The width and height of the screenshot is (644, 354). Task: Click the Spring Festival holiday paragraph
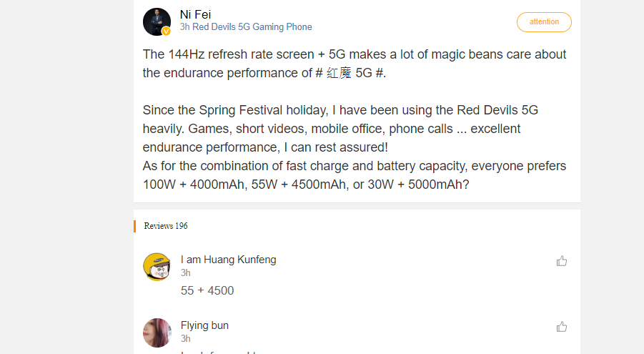tap(340, 129)
